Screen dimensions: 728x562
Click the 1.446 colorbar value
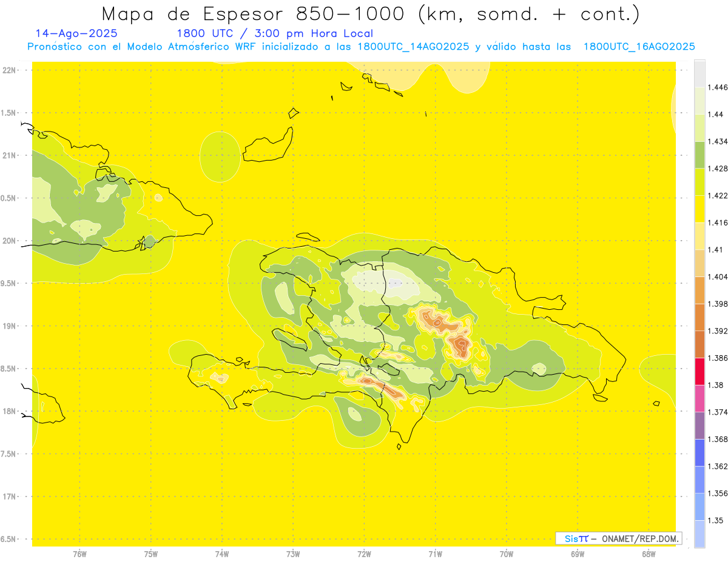[717, 87]
